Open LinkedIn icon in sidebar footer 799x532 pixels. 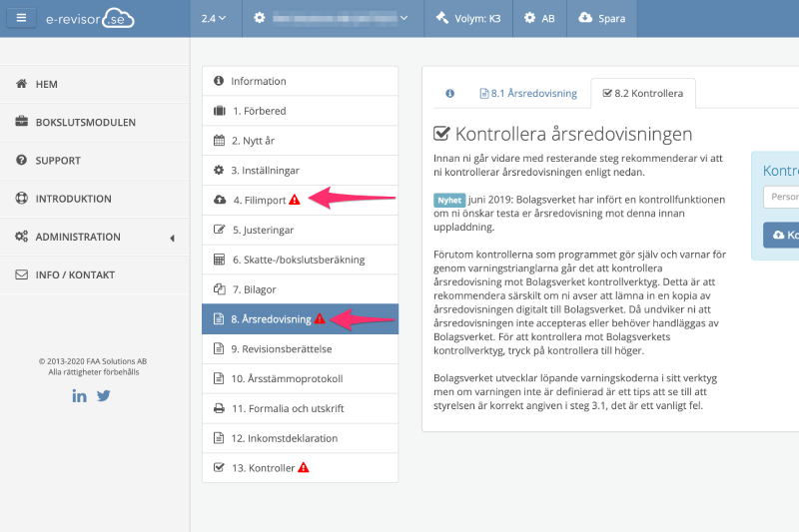pyautogui.click(x=80, y=395)
